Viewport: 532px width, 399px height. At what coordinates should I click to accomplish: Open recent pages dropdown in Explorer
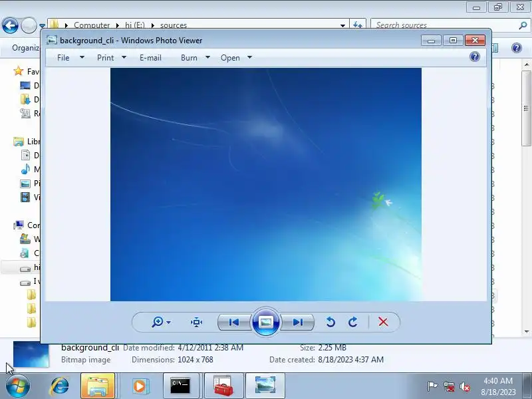pos(42,25)
